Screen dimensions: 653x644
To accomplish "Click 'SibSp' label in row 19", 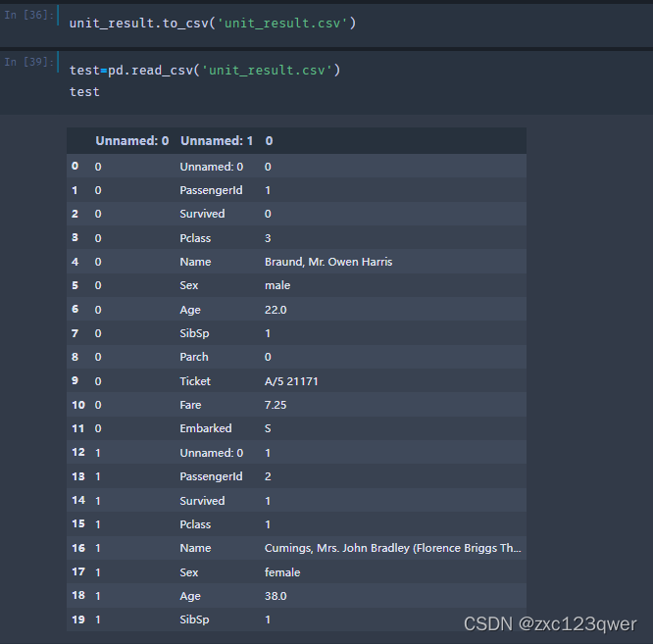I will (x=194, y=619).
